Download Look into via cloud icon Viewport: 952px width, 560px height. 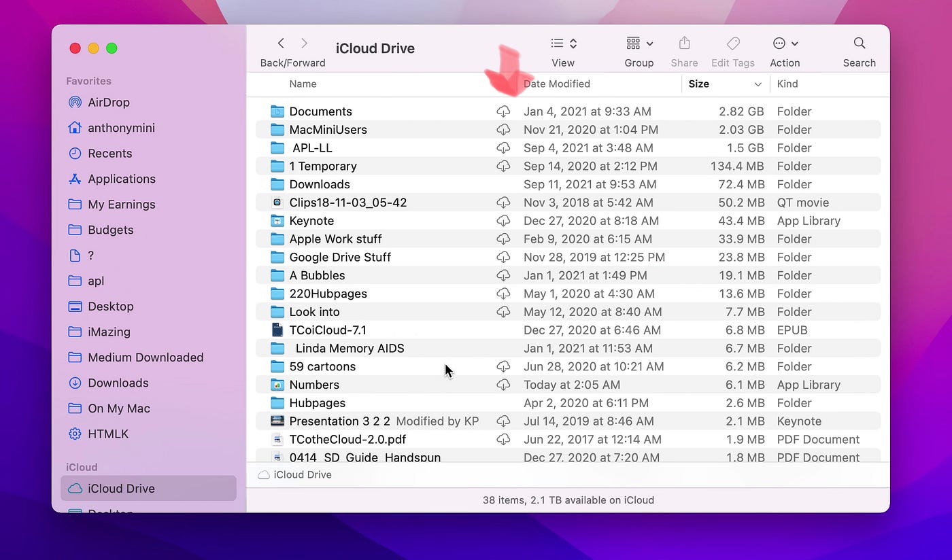point(503,312)
